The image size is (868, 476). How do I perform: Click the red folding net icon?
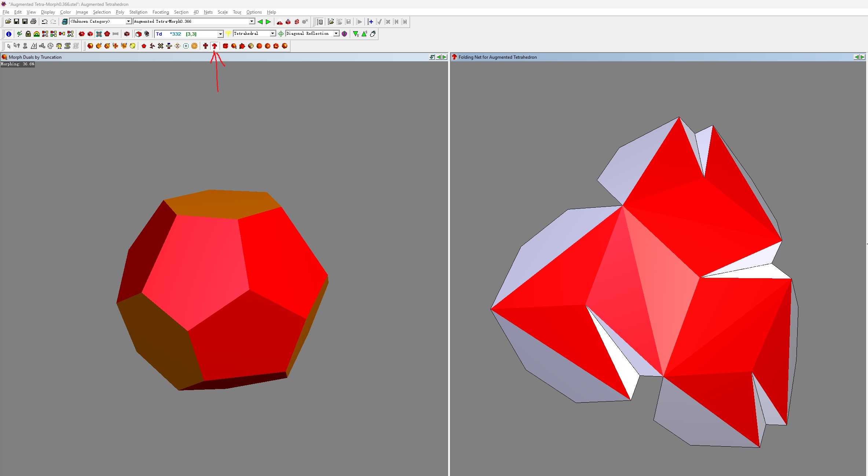(x=215, y=46)
